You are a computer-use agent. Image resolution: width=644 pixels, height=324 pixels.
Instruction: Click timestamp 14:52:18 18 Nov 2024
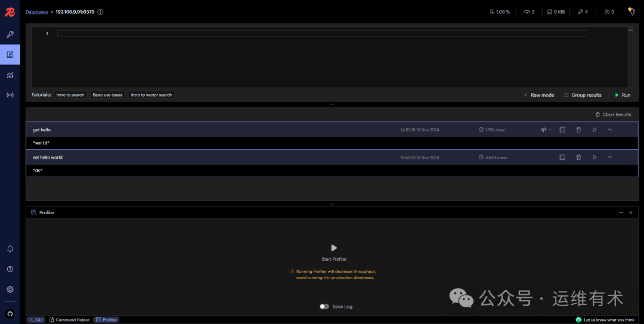click(420, 129)
